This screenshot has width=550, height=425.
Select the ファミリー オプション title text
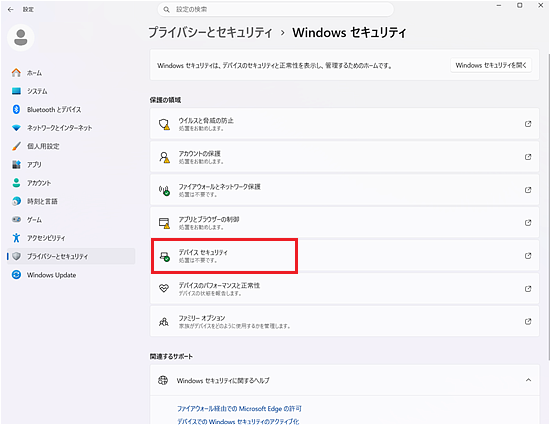point(202,318)
